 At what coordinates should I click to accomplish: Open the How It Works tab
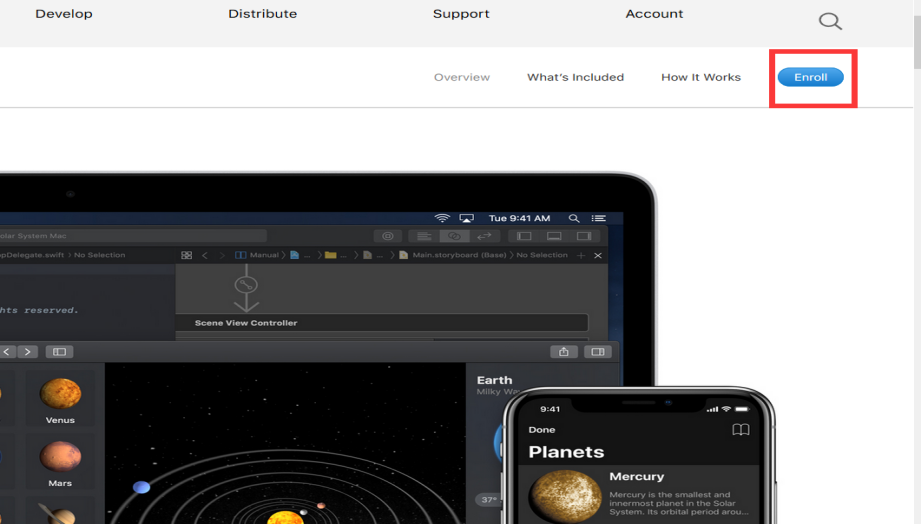pos(701,77)
